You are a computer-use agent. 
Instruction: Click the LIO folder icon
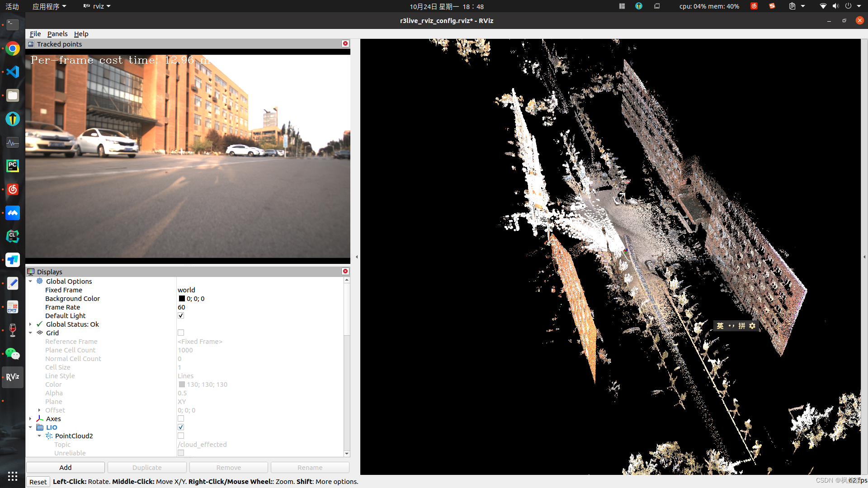40,427
